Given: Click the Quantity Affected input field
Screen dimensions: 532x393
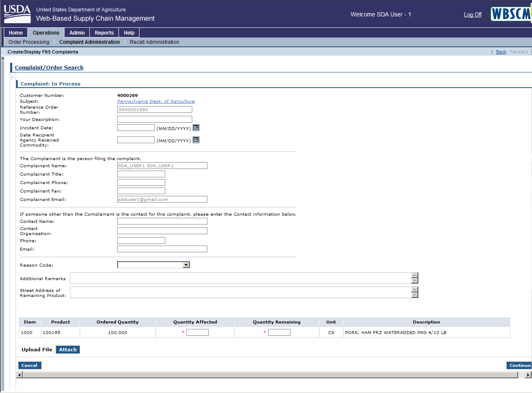Looking at the screenshot, I should tap(197, 332).
